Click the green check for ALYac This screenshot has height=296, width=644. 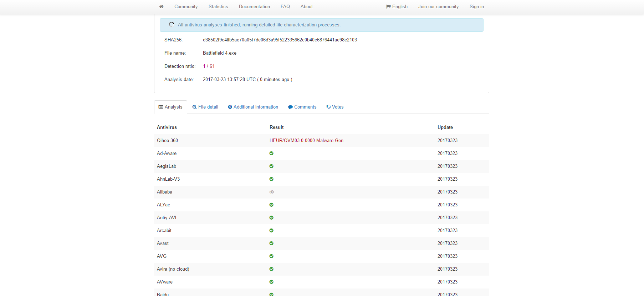point(271,205)
